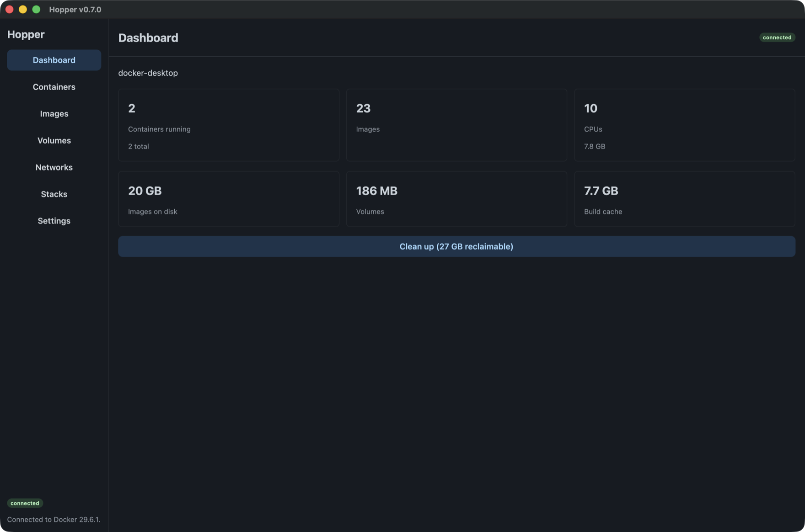Click the Hopper v0.7.0 window title
805x532 pixels.
tap(75, 10)
